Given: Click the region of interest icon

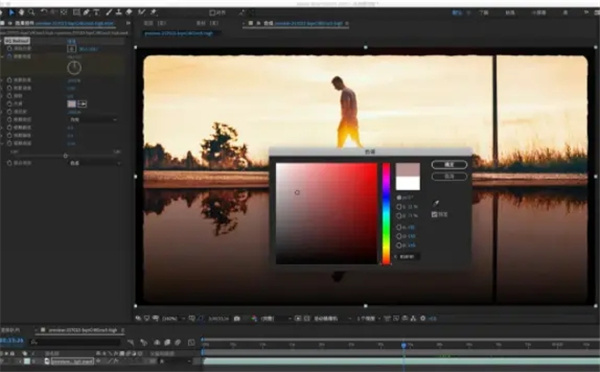Looking at the screenshot, I should click(x=298, y=318).
